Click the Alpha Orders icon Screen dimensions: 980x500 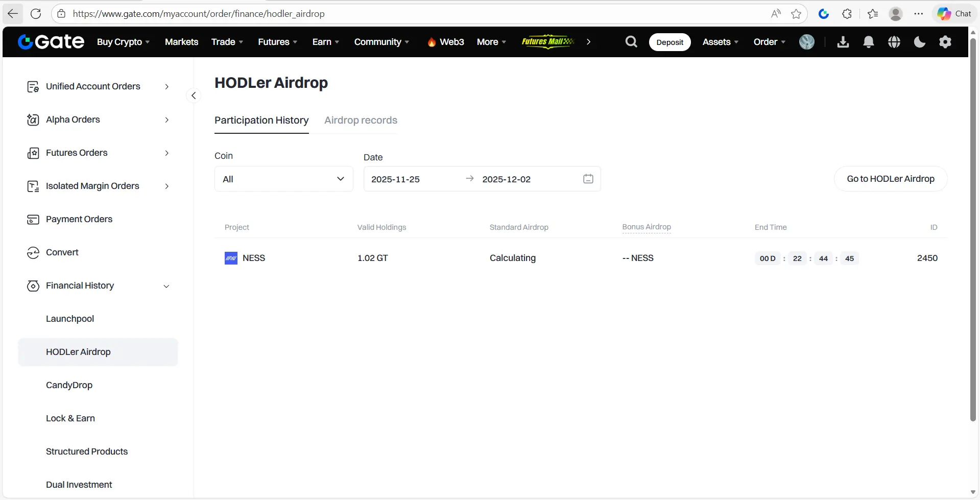(x=33, y=120)
